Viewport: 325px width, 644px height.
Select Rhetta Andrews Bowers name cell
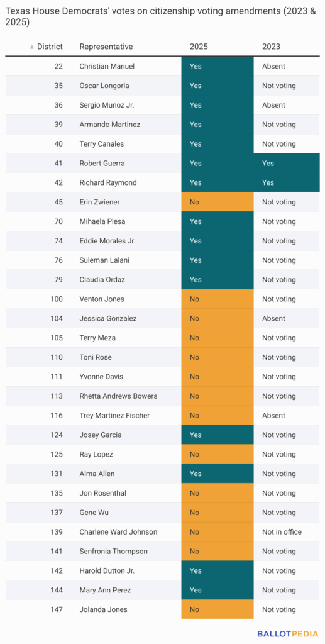(x=118, y=396)
